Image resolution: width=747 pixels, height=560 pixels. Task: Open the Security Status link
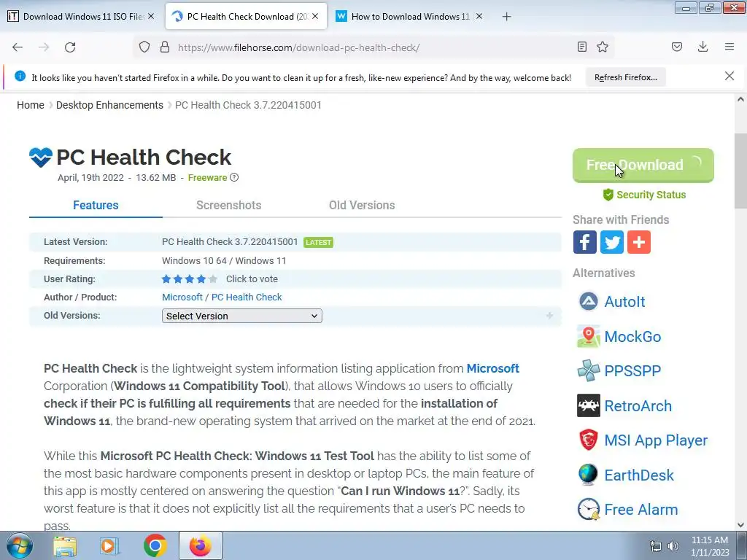[644, 195]
